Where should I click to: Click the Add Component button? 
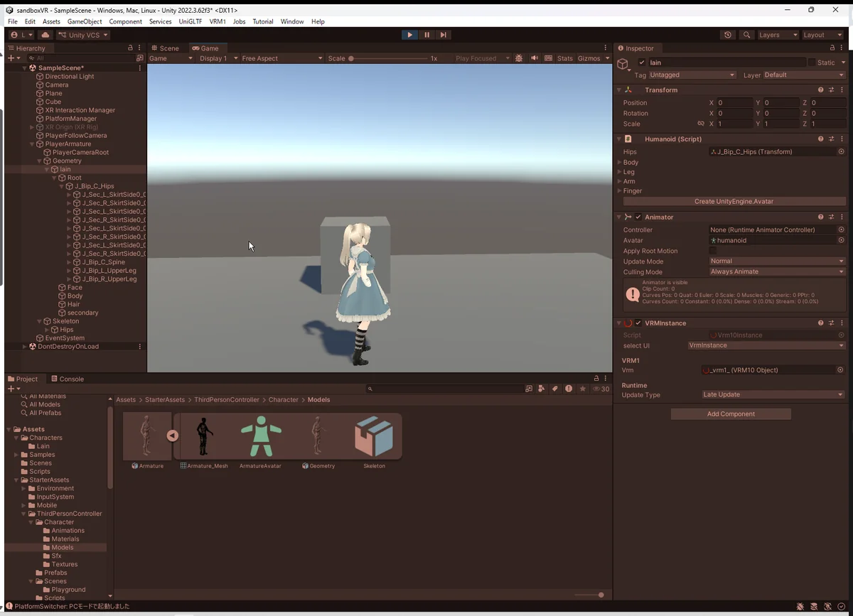tap(731, 414)
